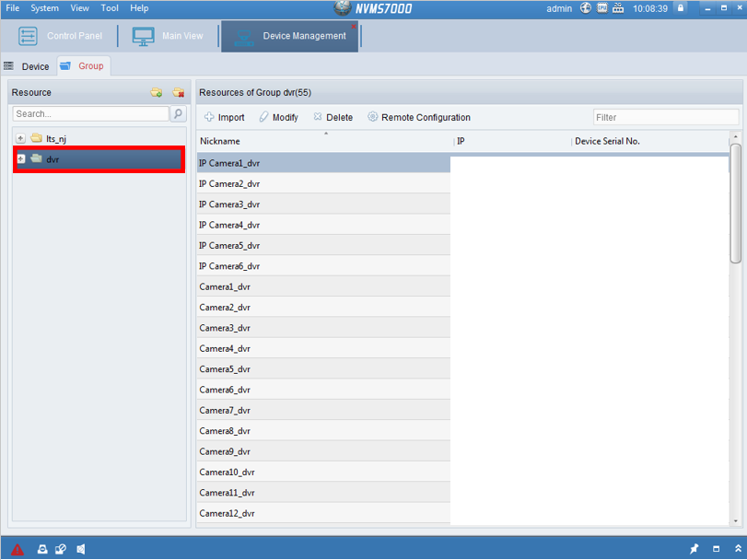The width and height of the screenshot is (747, 560).
Task: Click the resource list vertical scrollbar
Action: click(735, 203)
